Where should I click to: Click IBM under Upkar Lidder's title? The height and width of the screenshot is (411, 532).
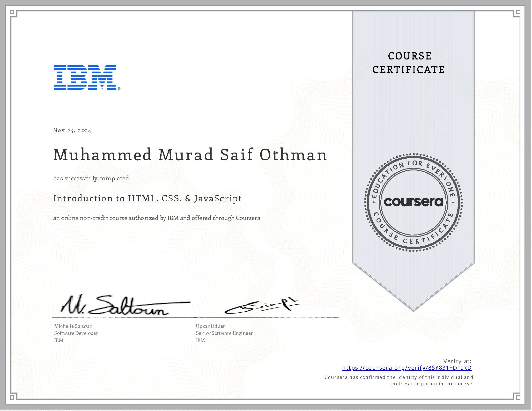coord(200,341)
